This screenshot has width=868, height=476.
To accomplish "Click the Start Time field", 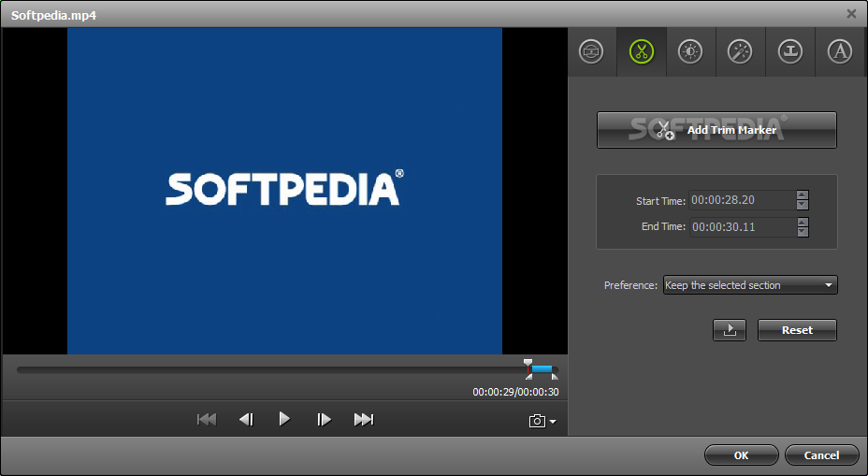I will [x=742, y=200].
